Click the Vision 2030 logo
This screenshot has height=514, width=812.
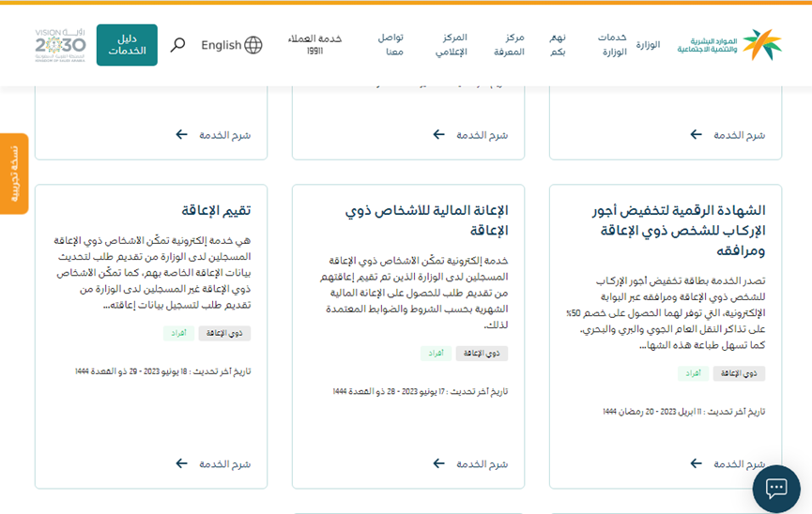coord(60,44)
